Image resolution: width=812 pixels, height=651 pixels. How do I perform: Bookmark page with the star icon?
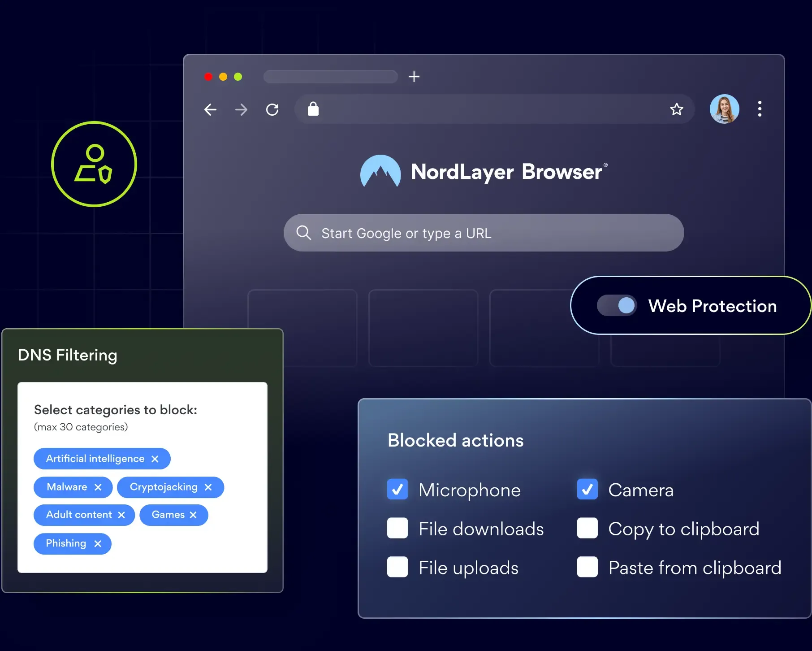click(677, 109)
